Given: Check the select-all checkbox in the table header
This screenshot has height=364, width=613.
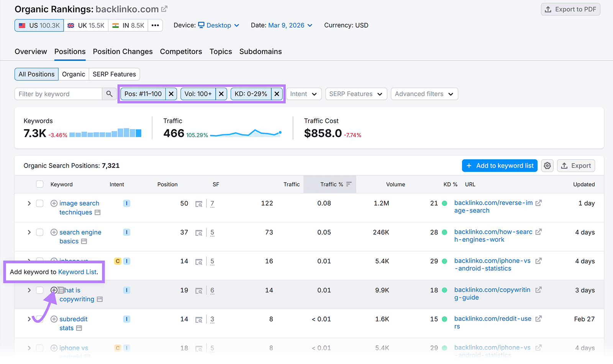Looking at the screenshot, I should (x=39, y=184).
